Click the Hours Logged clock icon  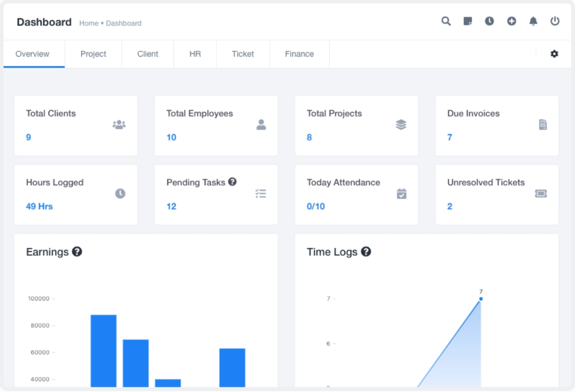click(x=121, y=194)
